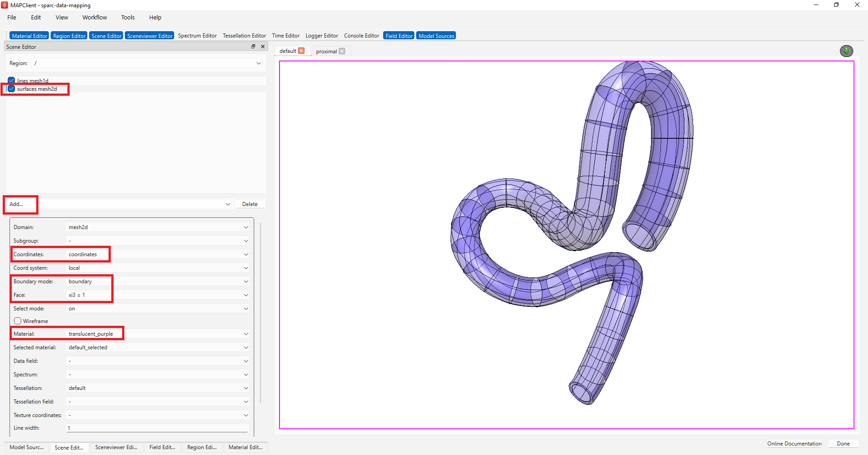Show the Spectrum Editor panel
The width and height of the screenshot is (868, 455).
pyautogui.click(x=197, y=36)
